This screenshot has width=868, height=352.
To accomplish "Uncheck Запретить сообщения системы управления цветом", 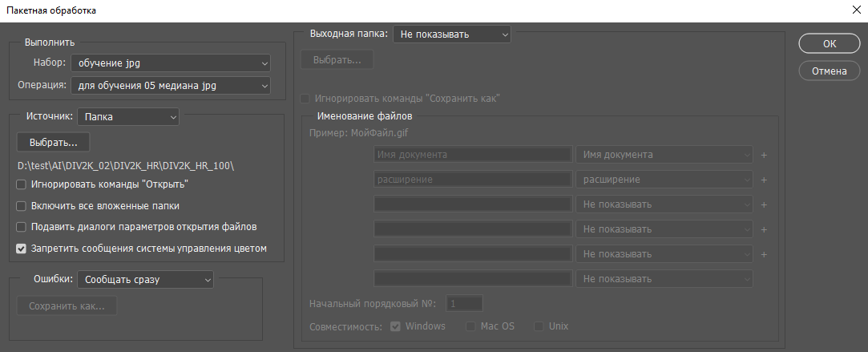I will pos(22,249).
